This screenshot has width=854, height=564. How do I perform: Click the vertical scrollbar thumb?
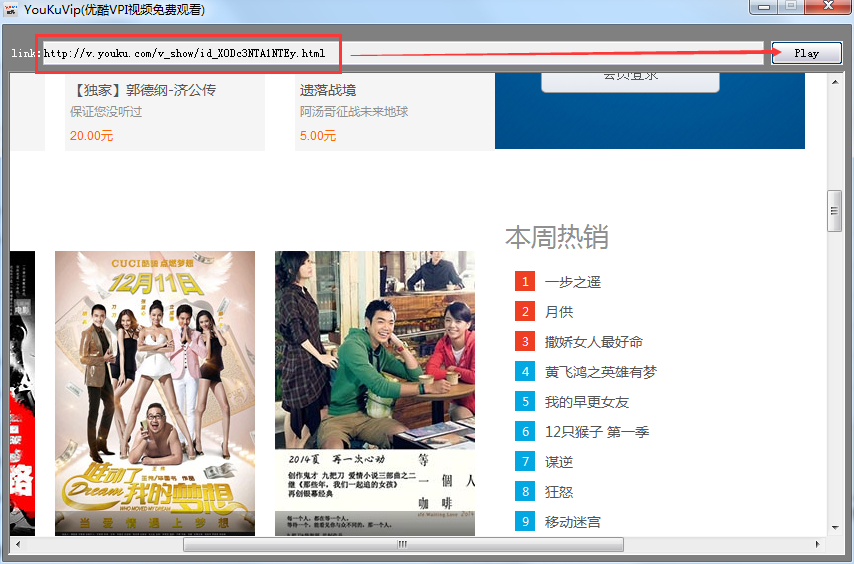834,211
